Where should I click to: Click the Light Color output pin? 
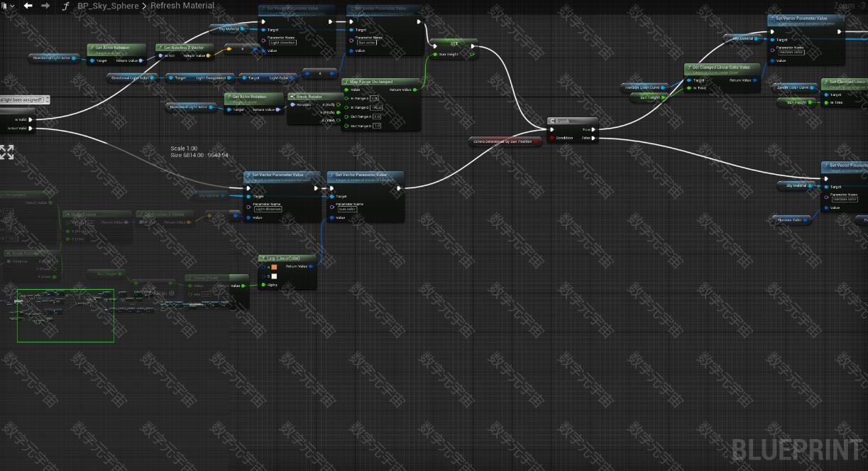point(291,78)
